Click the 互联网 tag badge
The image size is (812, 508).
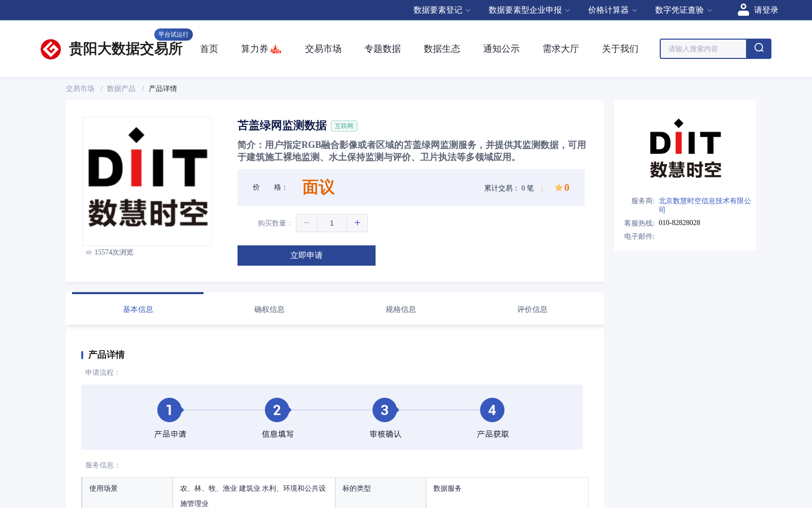[344, 126]
